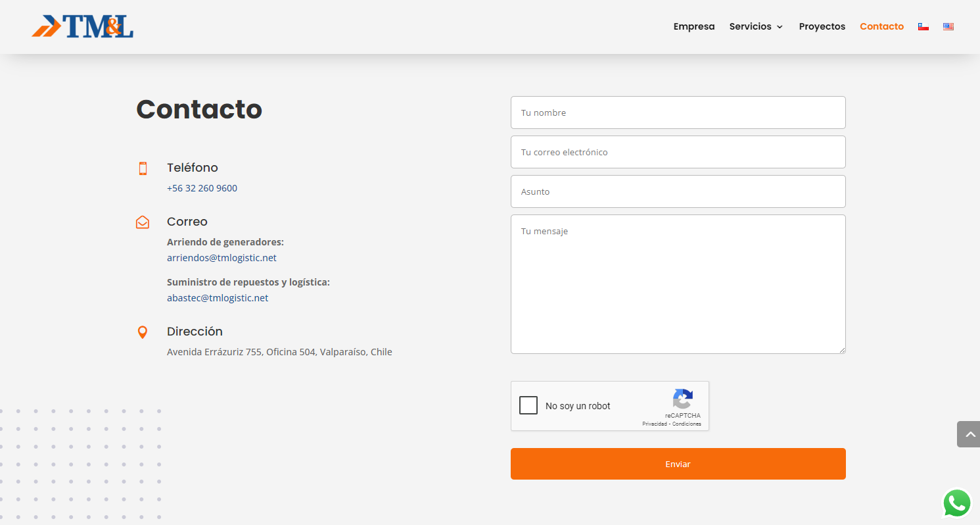This screenshot has width=980, height=525.
Task: Open the Empresa menu item
Action: (x=694, y=27)
